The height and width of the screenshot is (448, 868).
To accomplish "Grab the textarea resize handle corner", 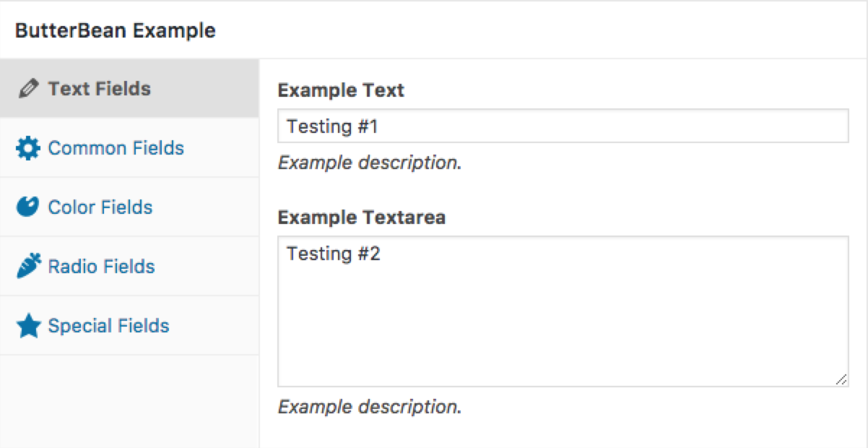I will pyautogui.click(x=841, y=379).
